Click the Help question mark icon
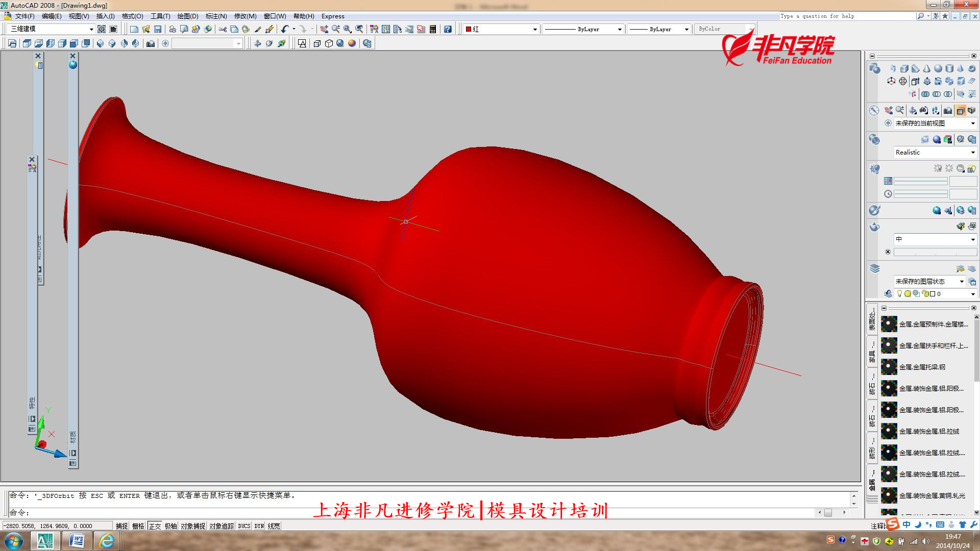 [448, 29]
